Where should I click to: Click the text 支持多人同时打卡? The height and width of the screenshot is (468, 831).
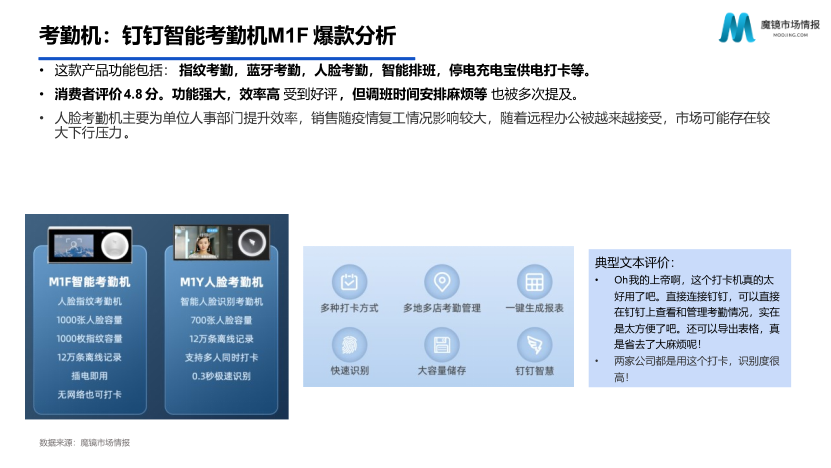(222, 357)
